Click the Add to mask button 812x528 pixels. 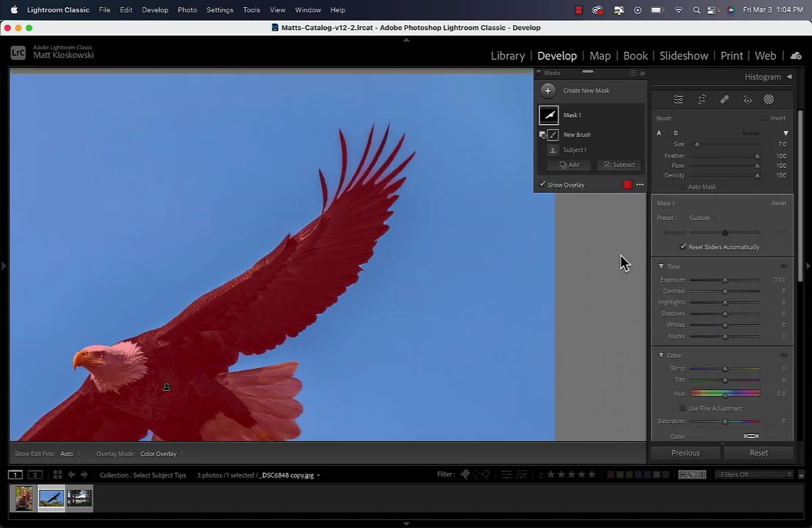568,164
